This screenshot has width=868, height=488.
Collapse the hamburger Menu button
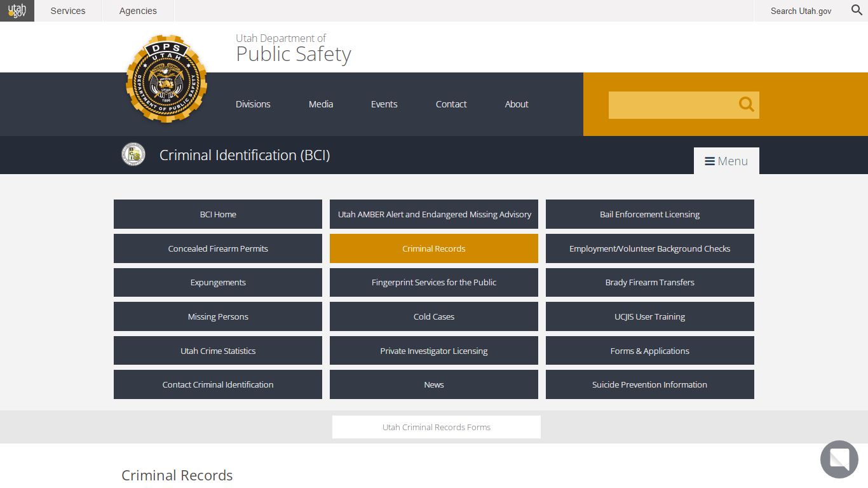tap(726, 161)
